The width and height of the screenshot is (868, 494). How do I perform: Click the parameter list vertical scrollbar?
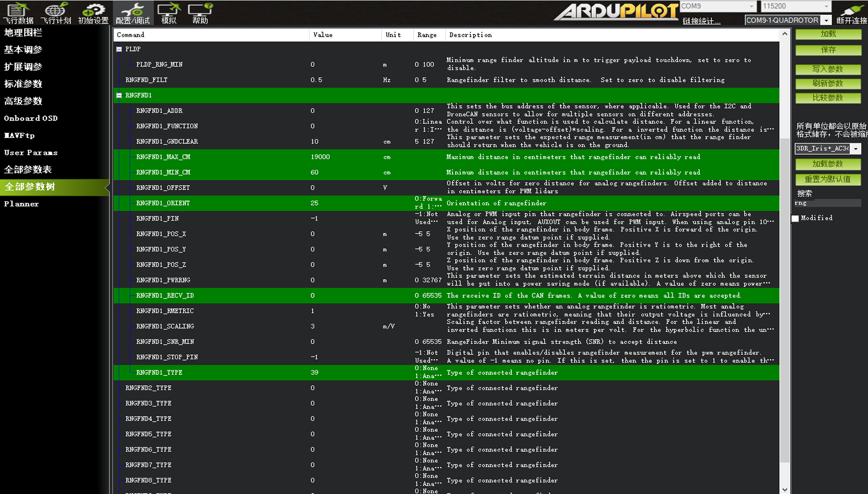click(784, 261)
